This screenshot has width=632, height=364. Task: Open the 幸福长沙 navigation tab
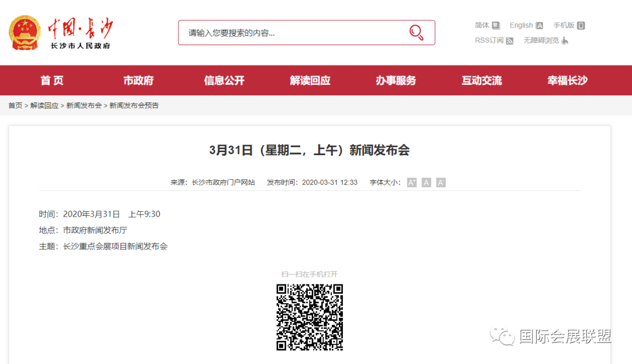tap(568, 81)
